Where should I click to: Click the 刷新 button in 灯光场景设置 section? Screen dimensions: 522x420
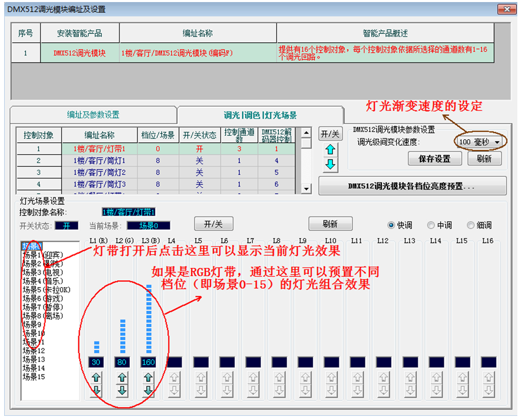(x=330, y=224)
